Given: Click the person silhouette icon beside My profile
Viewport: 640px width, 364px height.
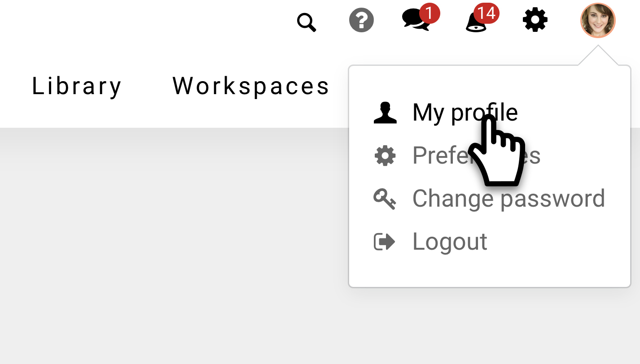Looking at the screenshot, I should coord(385,113).
